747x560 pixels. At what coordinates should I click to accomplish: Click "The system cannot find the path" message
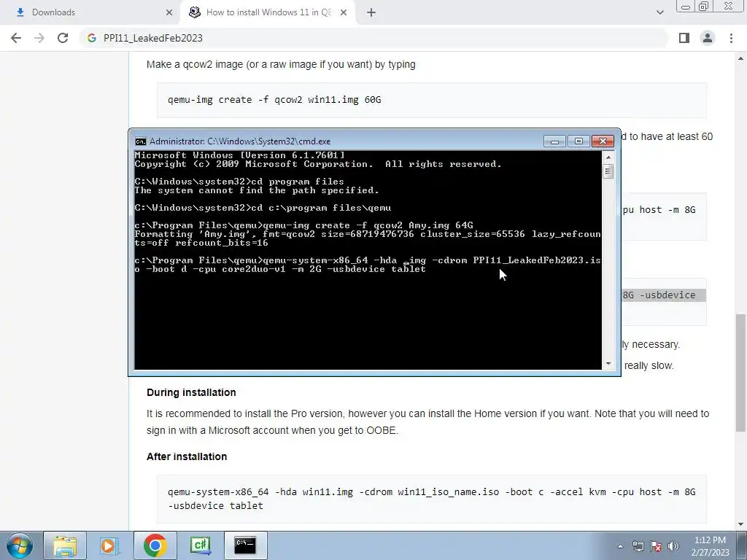point(257,190)
